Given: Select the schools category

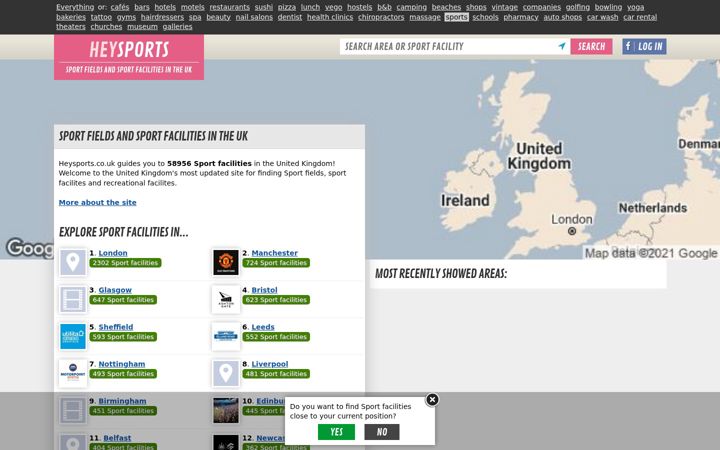Looking at the screenshot, I should click(485, 17).
